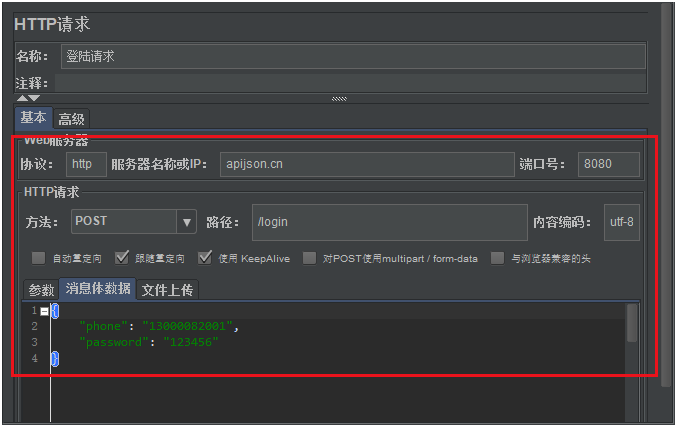Open the 参数 tab
Image resolution: width=678 pixels, height=430 pixels.
point(41,290)
